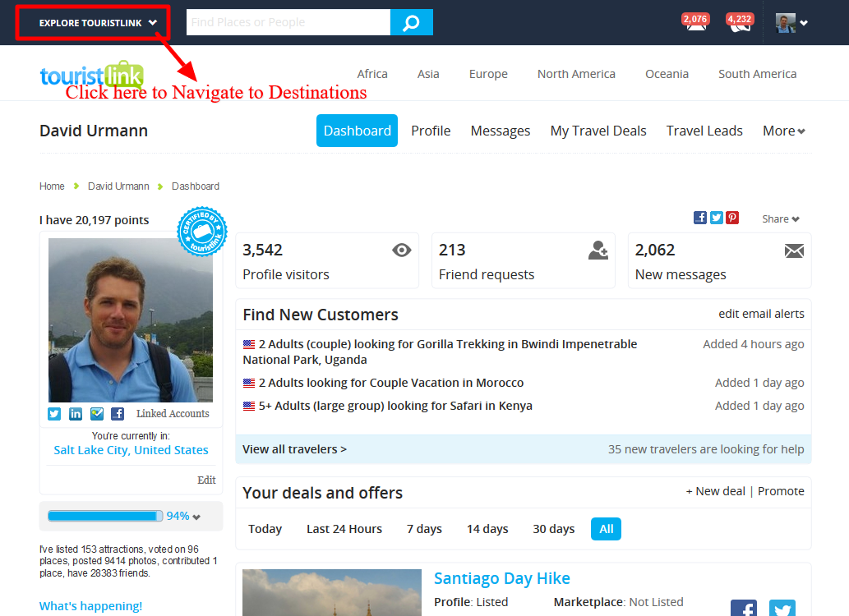
Task: Open messages notification icon showing 4,232
Action: (x=740, y=22)
